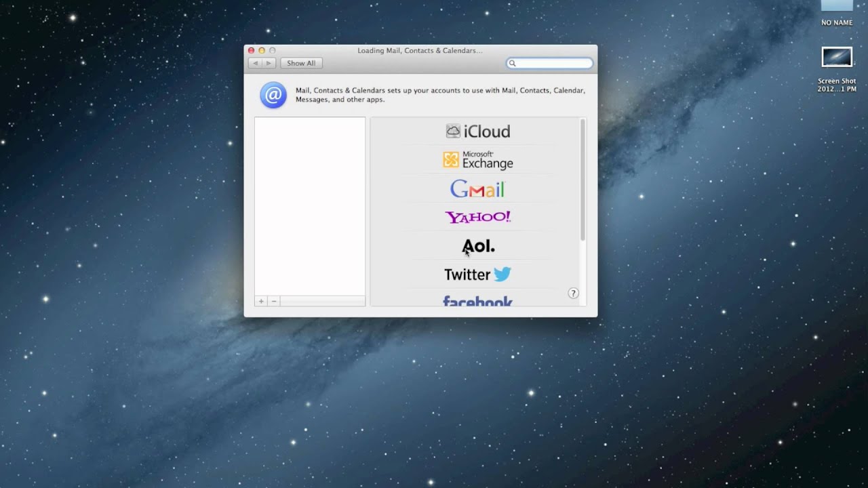Click the minus remove account button
Image resolution: width=868 pixels, height=488 pixels.
[274, 301]
